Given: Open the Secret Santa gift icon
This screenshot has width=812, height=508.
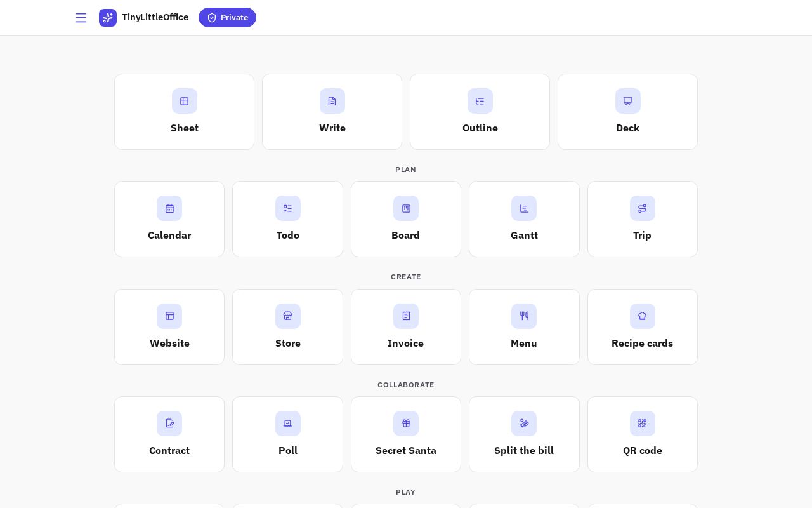Looking at the screenshot, I should [406, 424].
